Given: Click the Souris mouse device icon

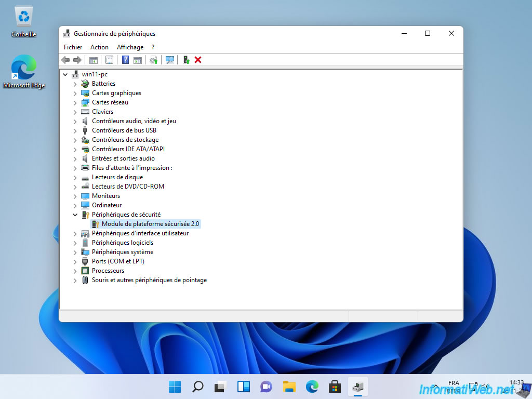Looking at the screenshot, I should coord(85,280).
